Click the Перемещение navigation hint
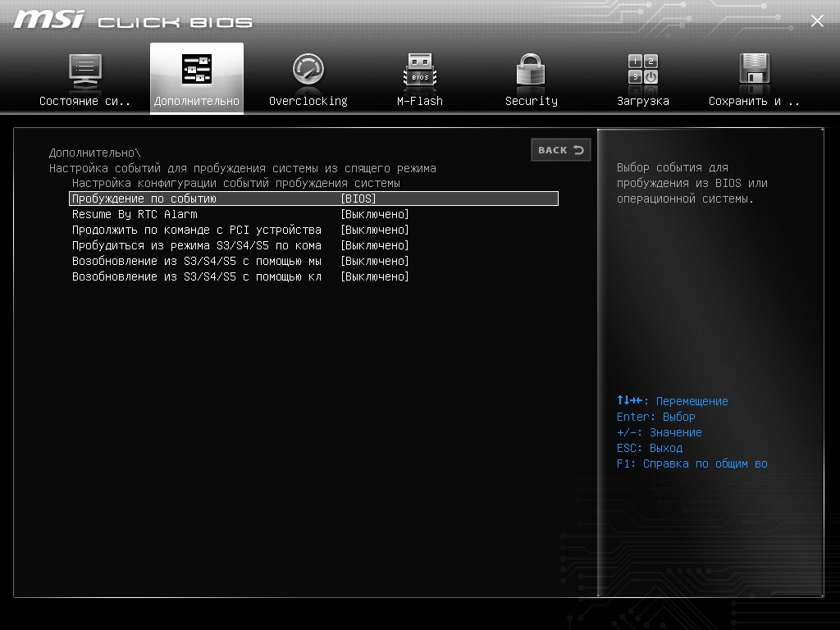 coord(673,400)
